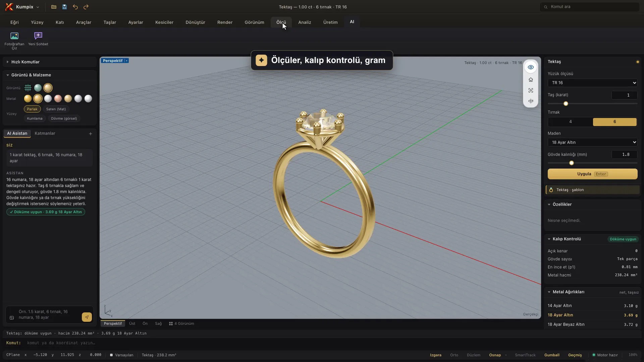Toggle Osnap in status bar
This screenshot has height=362, width=644.
[x=495, y=355]
